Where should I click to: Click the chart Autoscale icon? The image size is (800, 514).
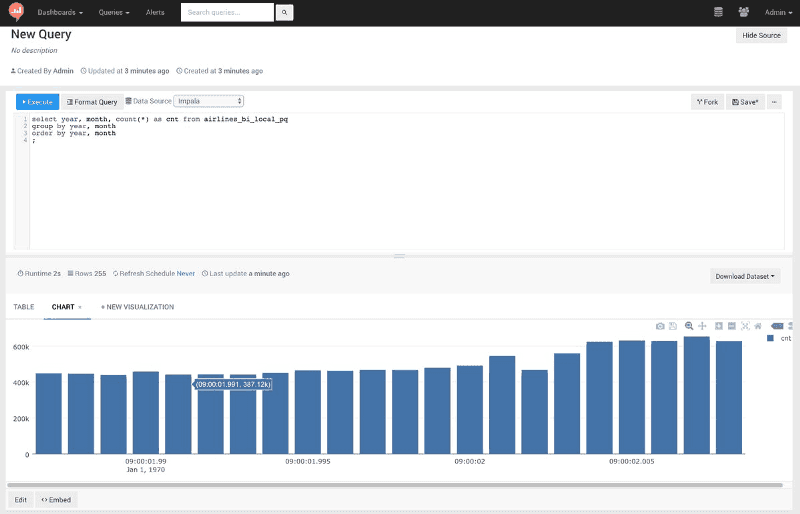(746, 326)
